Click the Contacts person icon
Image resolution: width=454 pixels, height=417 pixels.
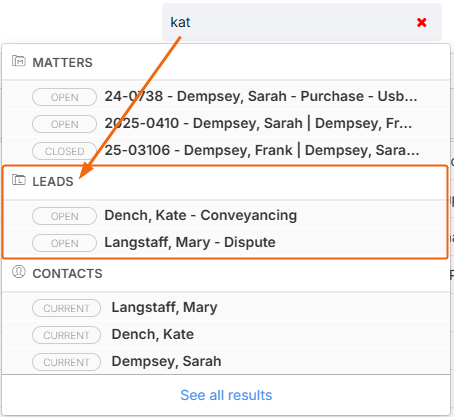click(18, 272)
